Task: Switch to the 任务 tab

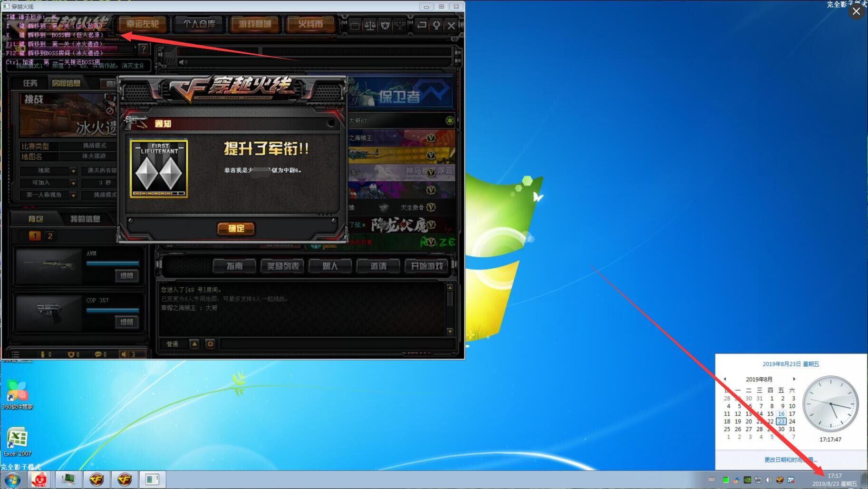Action: click(30, 83)
